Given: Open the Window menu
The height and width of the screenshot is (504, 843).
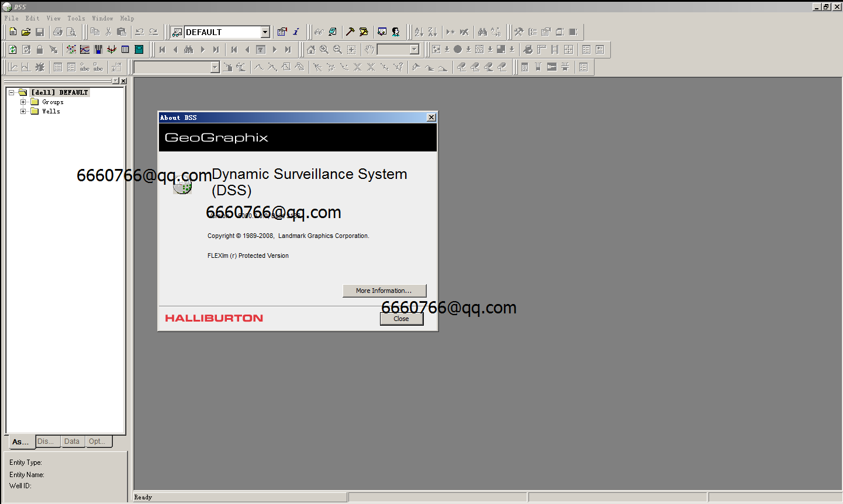Looking at the screenshot, I should click(x=102, y=18).
